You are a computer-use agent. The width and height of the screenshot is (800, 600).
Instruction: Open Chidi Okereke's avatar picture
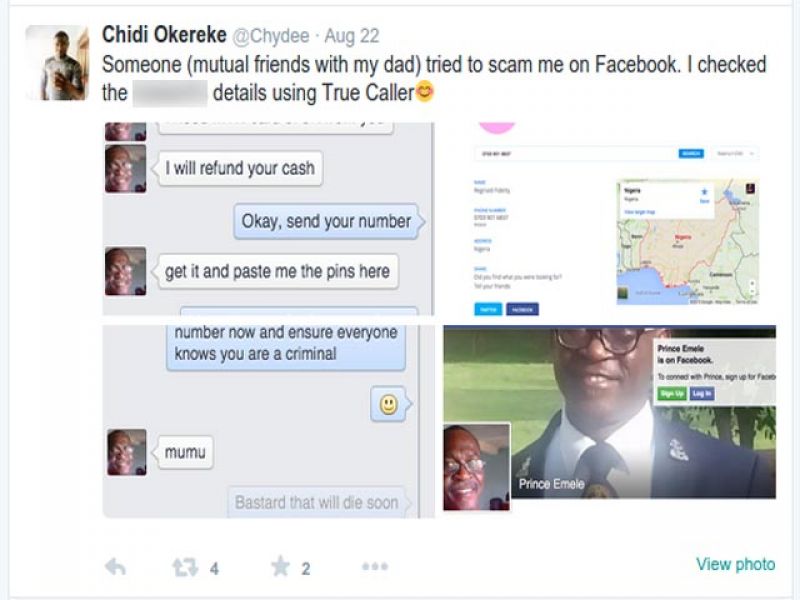[57, 63]
